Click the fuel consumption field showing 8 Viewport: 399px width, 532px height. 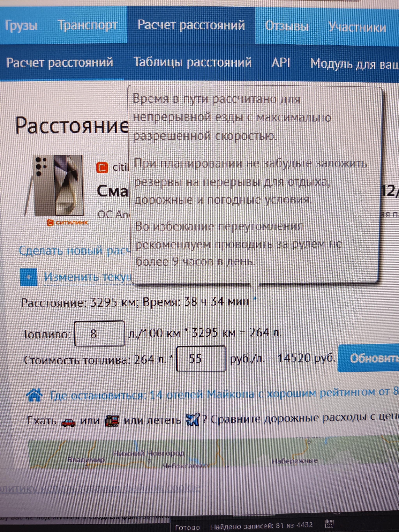[99, 334]
